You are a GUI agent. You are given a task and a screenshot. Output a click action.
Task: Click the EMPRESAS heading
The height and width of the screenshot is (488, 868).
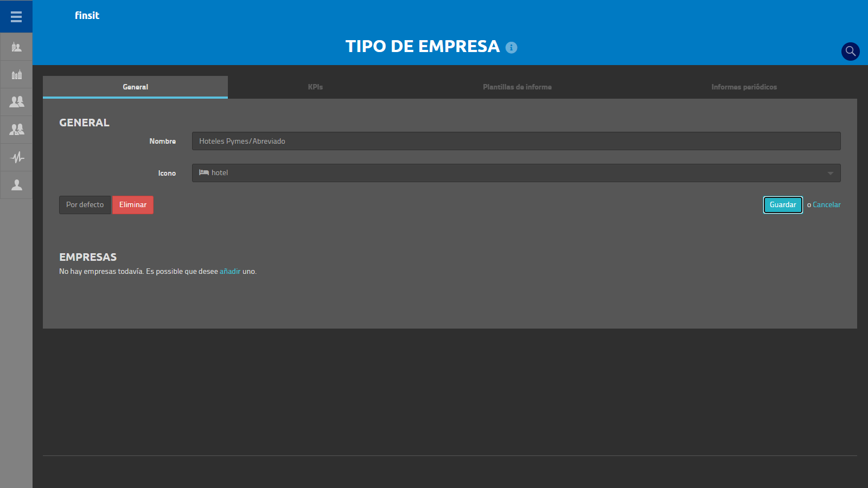coord(88,257)
